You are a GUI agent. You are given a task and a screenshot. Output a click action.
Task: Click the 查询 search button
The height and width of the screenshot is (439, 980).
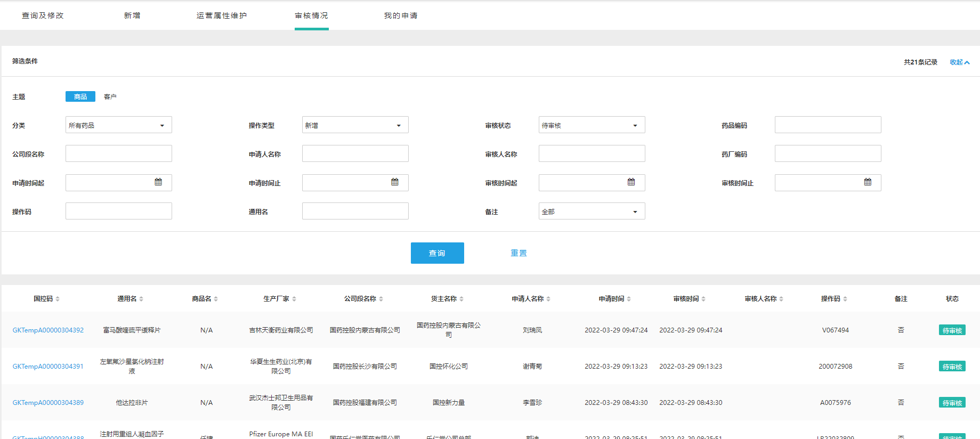click(x=437, y=253)
